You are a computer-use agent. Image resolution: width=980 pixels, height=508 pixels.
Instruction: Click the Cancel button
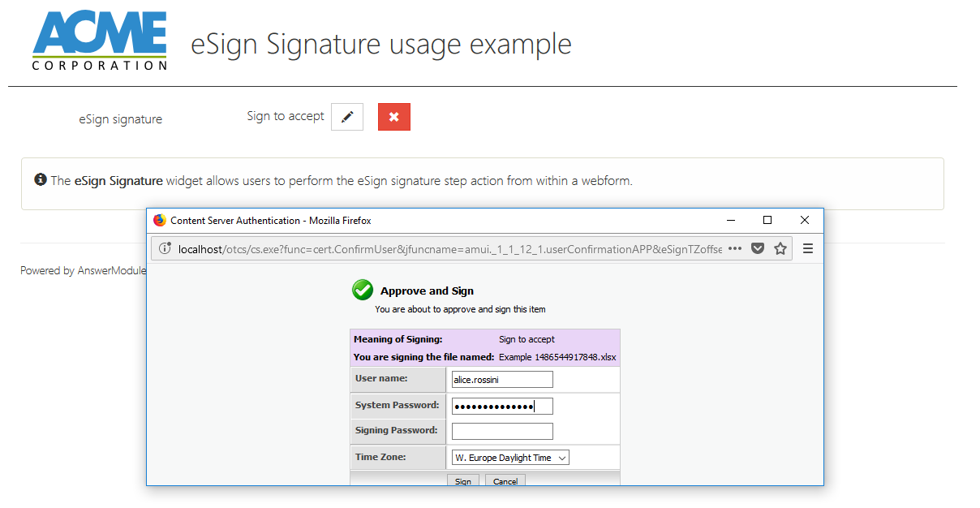coord(505,480)
